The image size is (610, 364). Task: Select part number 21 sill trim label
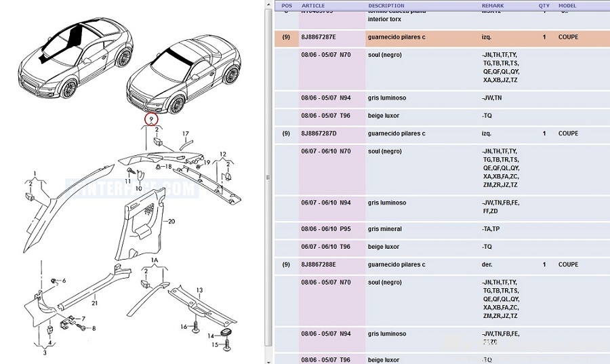(x=95, y=303)
